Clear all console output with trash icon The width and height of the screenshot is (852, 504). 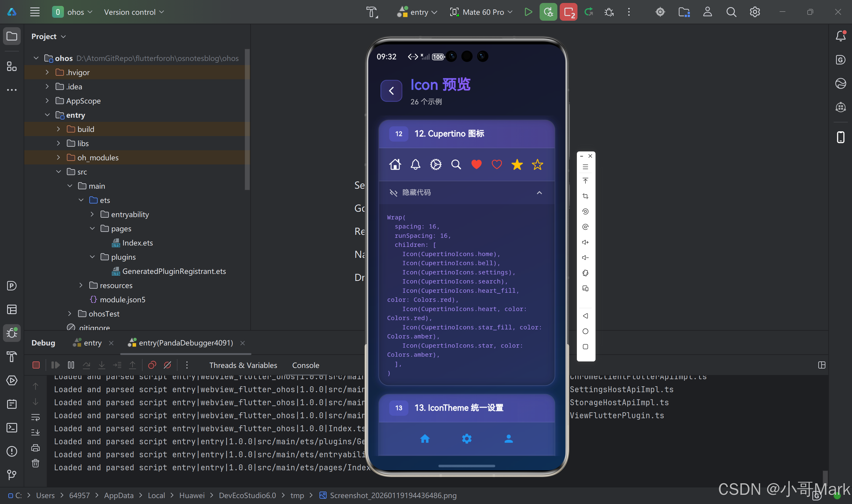click(x=35, y=463)
